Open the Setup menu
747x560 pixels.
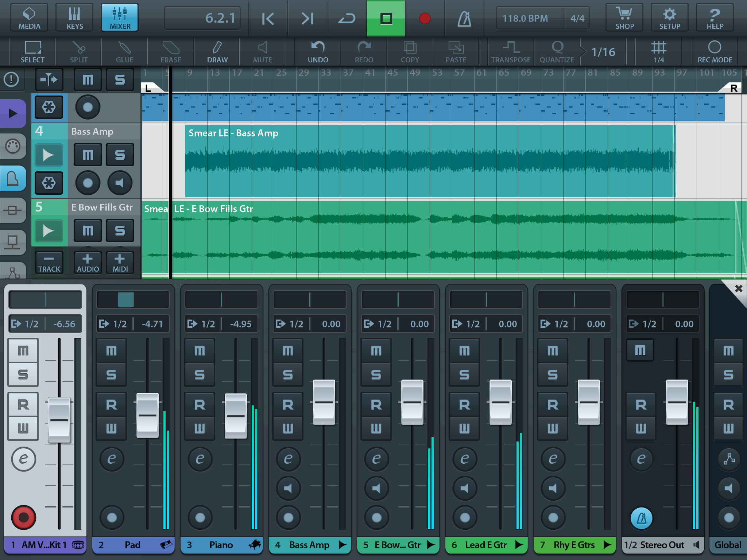669,17
